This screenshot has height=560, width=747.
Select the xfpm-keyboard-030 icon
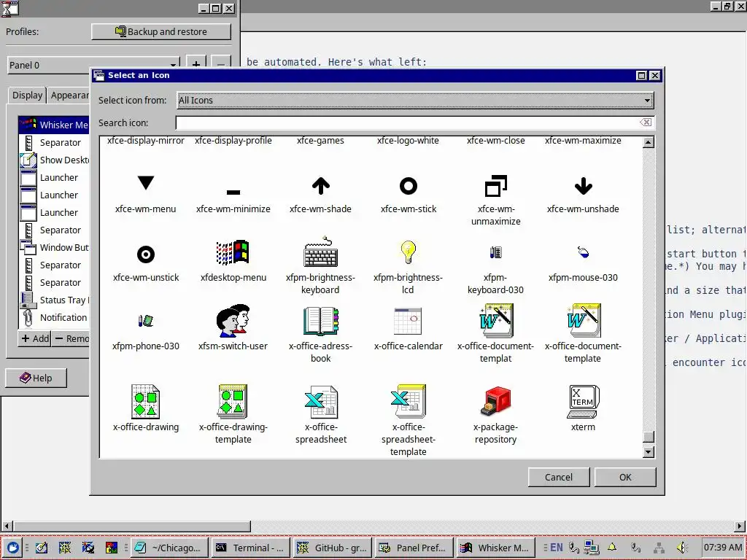tap(495, 252)
